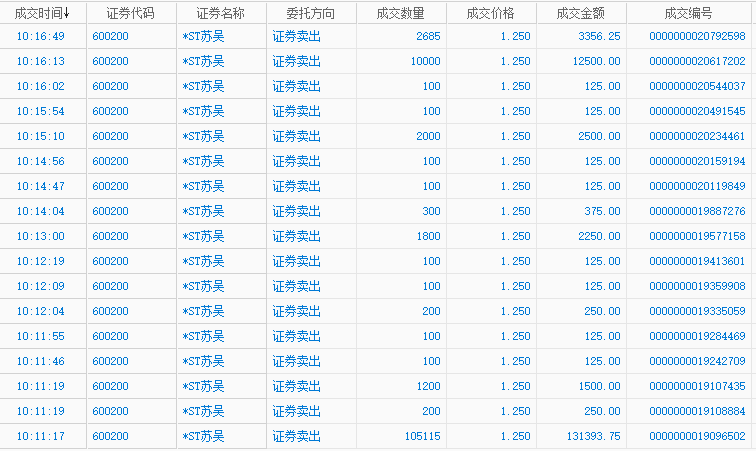The image size is (756, 451).
Task: Click amount 12500.00 cell
Action: [596, 61]
